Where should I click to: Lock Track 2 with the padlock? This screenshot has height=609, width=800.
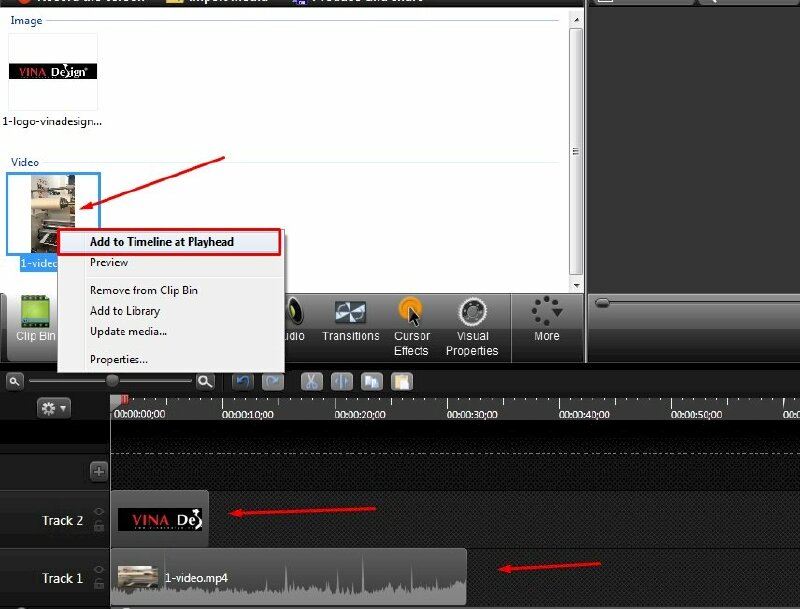tap(98, 527)
